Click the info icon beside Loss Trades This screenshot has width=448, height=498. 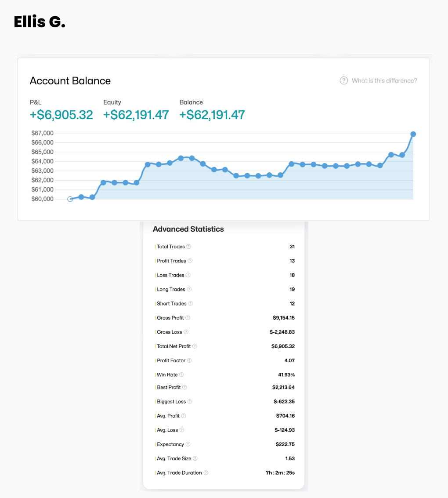(x=188, y=275)
